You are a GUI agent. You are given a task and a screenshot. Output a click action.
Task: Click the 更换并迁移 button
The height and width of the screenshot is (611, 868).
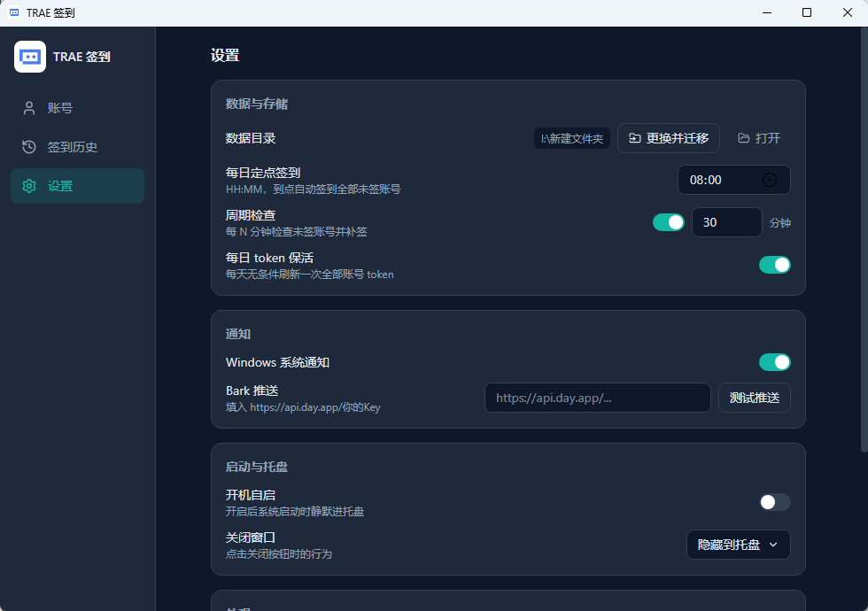[x=669, y=138]
